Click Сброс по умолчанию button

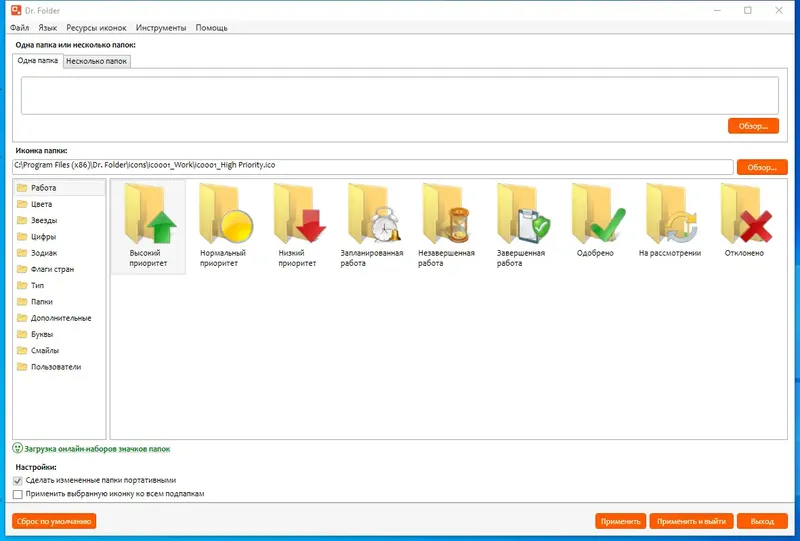point(54,521)
